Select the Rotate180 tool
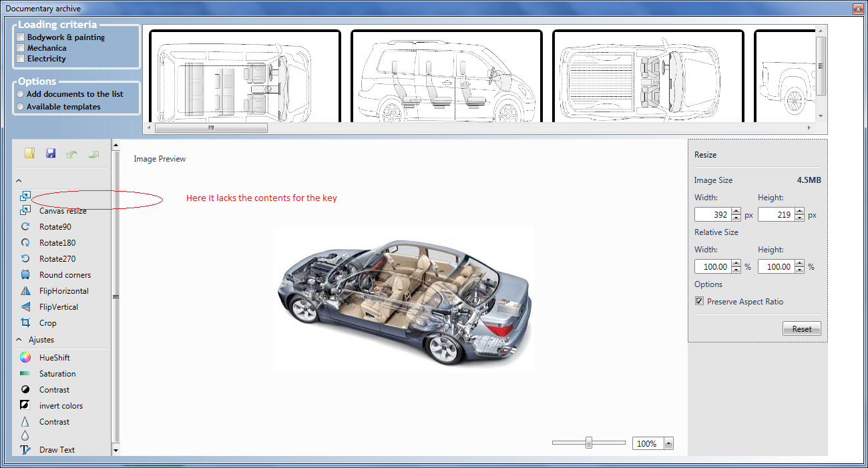This screenshot has width=868, height=468. pyautogui.click(x=57, y=243)
